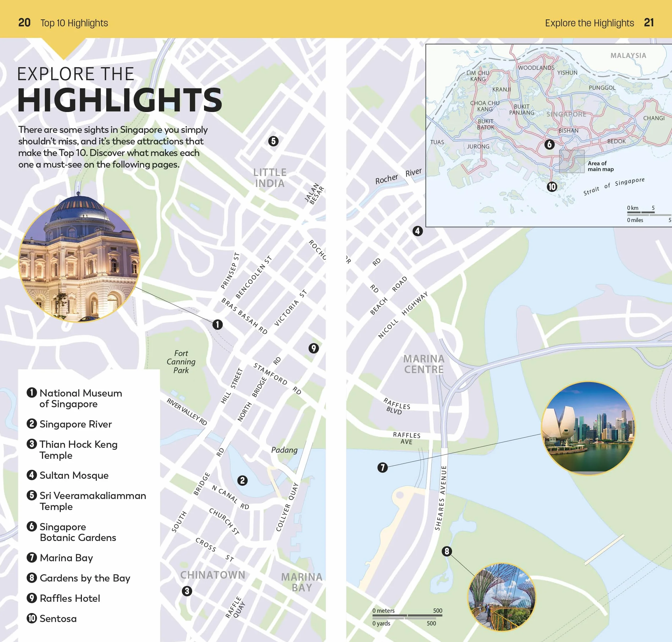Click the 'Fort Canning Park' label
Image resolution: width=672 pixels, height=642 pixels.
pos(181,362)
